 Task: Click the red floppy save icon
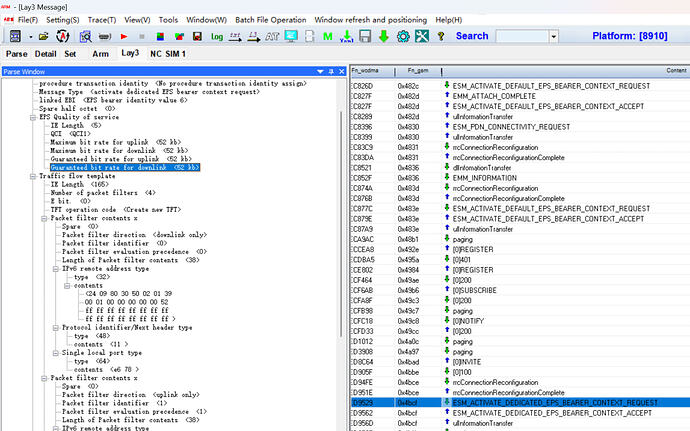tap(197, 37)
